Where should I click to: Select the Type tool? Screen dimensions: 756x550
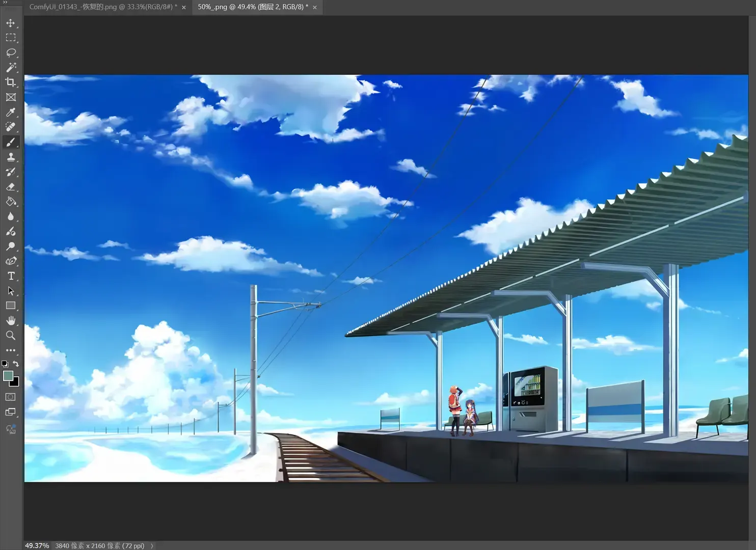click(x=11, y=276)
